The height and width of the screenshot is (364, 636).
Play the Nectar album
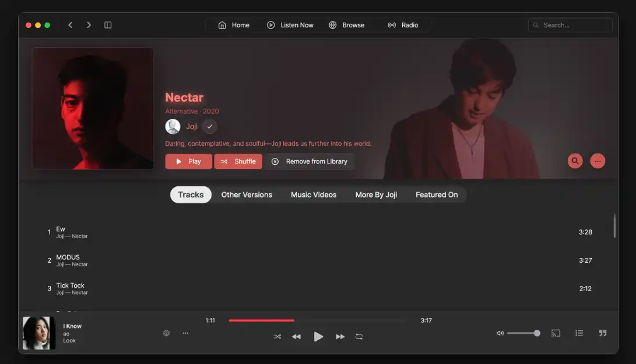click(189, 161)
